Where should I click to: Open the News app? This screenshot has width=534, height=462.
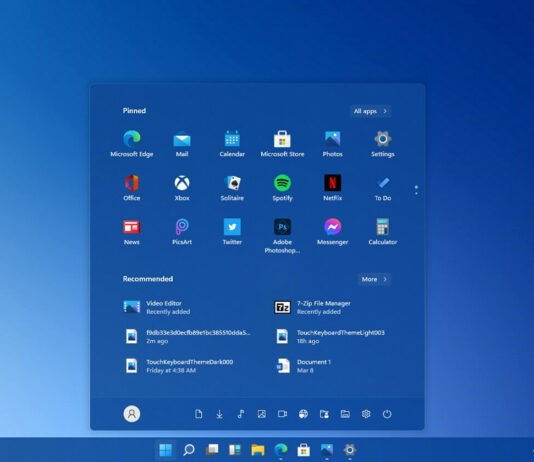[132, 232]
